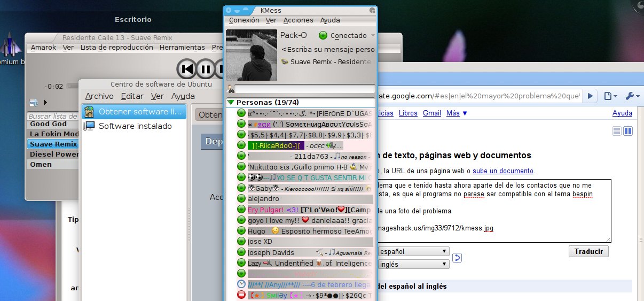
Task: Click the Software instalado monitor icon
Action: (x=90, y=126)
